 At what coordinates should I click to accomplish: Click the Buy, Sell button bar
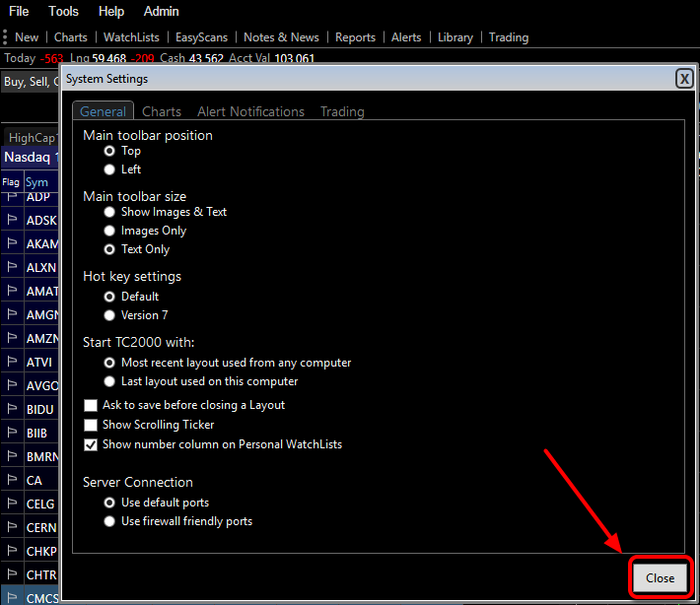click(x=31, y=82)
